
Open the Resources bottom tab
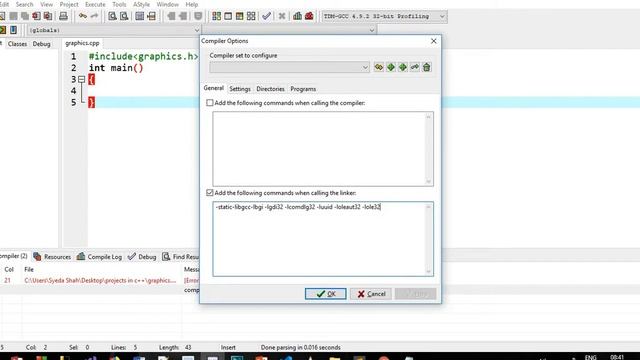click(x=52, y=257)
